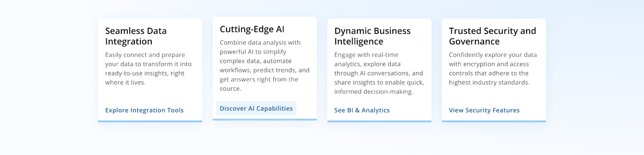
Task: Open the Explore Integration Tools link
Action: [x=144, y=110]
